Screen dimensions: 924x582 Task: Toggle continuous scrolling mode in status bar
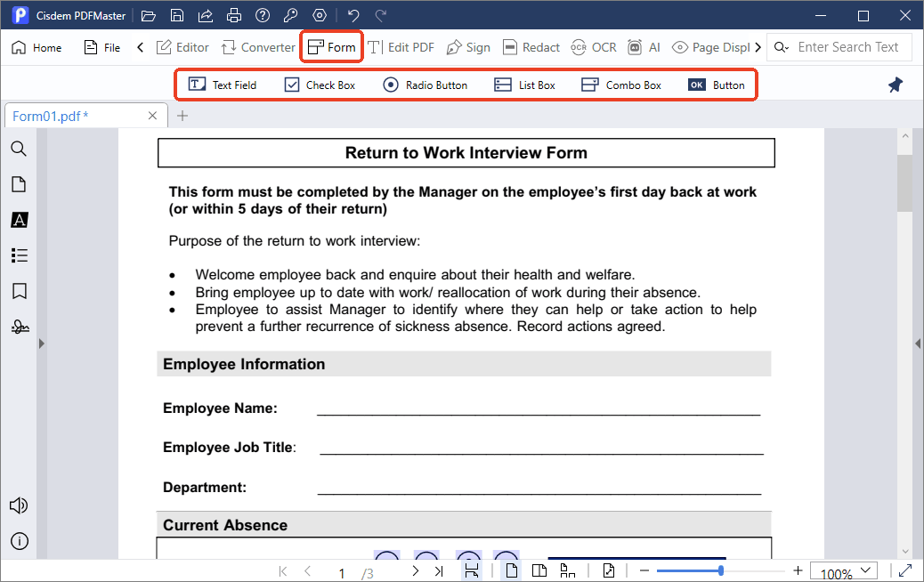click(472, 570)
